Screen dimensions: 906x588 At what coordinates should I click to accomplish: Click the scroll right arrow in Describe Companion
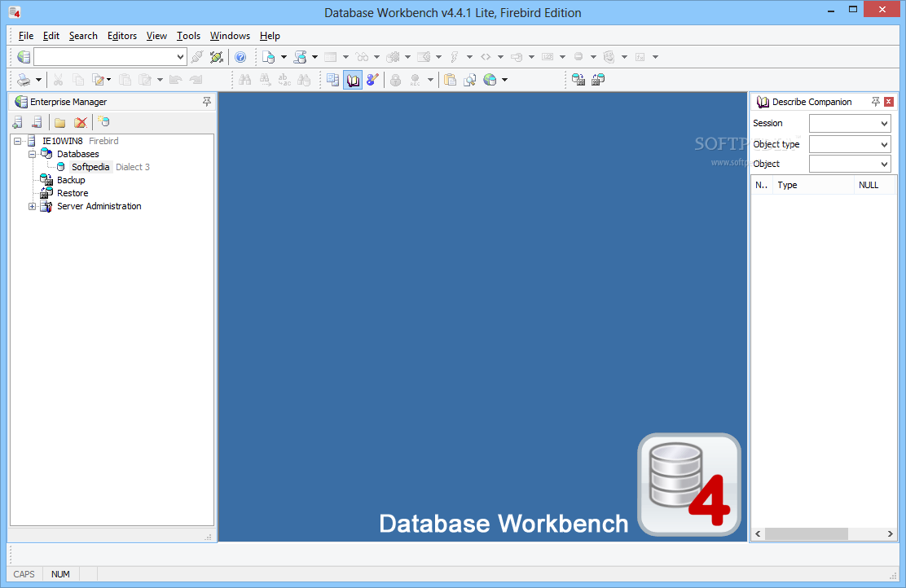(x=890, y=534)
